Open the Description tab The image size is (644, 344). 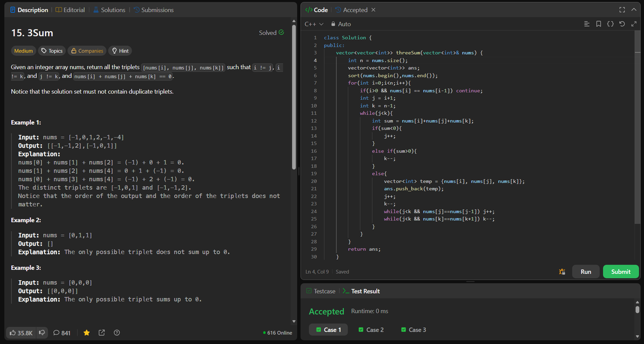coord(29,10)
